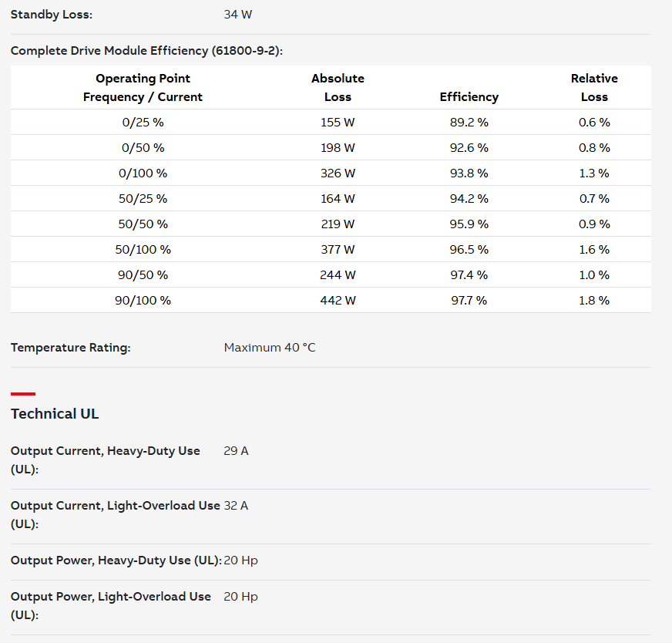The width and height of the screenshot is (672, 643).
Task: Click the Efficiency column header
Action: (x=469, y=97)
